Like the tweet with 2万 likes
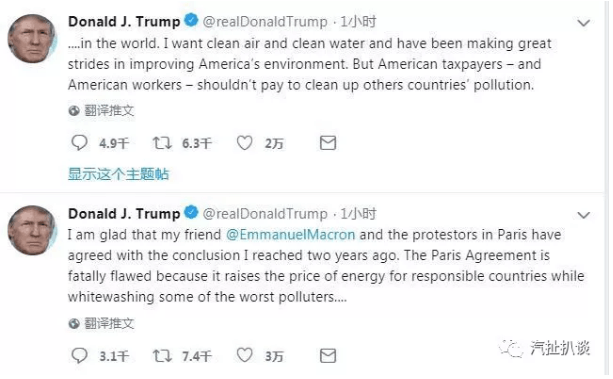This screenshot has width=613, height=379. pos(245,143)
